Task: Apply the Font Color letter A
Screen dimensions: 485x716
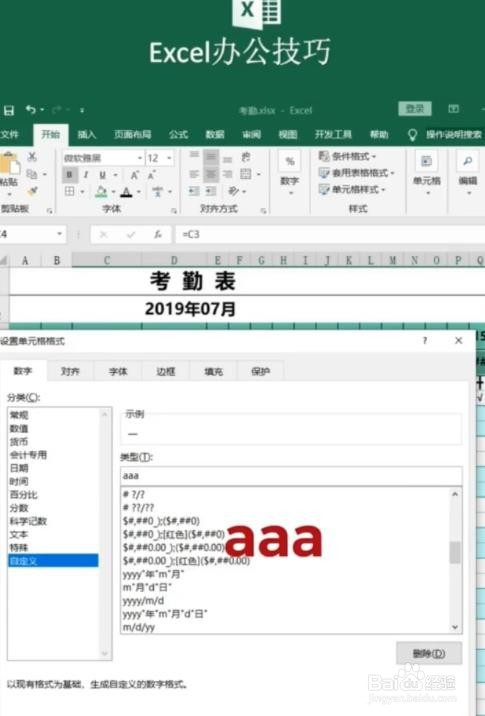Action: (127, 192)
